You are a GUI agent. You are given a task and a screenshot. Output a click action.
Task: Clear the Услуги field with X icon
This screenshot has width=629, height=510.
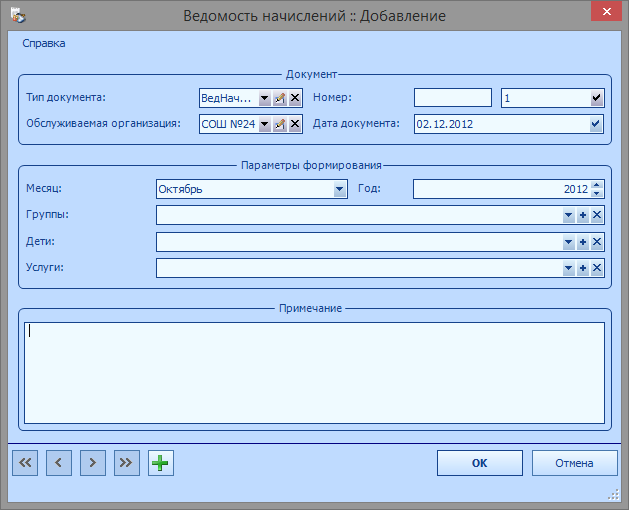coord(597,268)
